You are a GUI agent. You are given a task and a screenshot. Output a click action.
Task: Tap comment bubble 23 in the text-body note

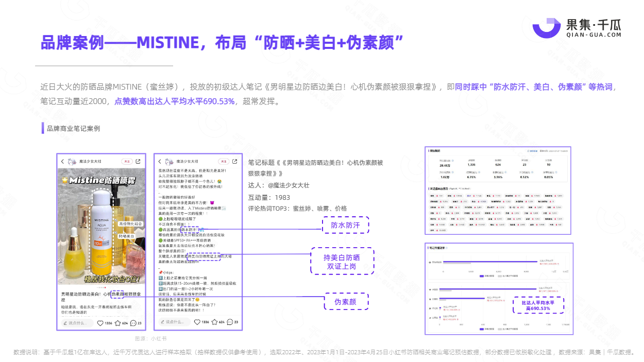(230, 322)
